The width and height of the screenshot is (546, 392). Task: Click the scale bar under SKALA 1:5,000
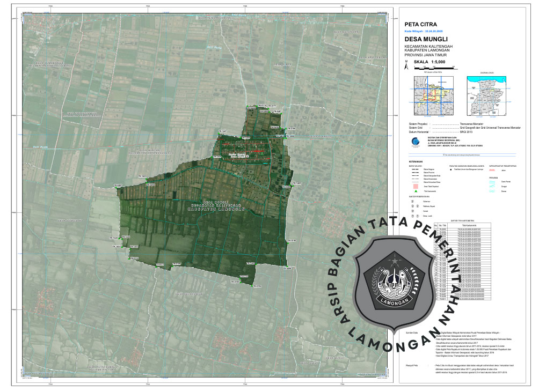pos(434,69)
